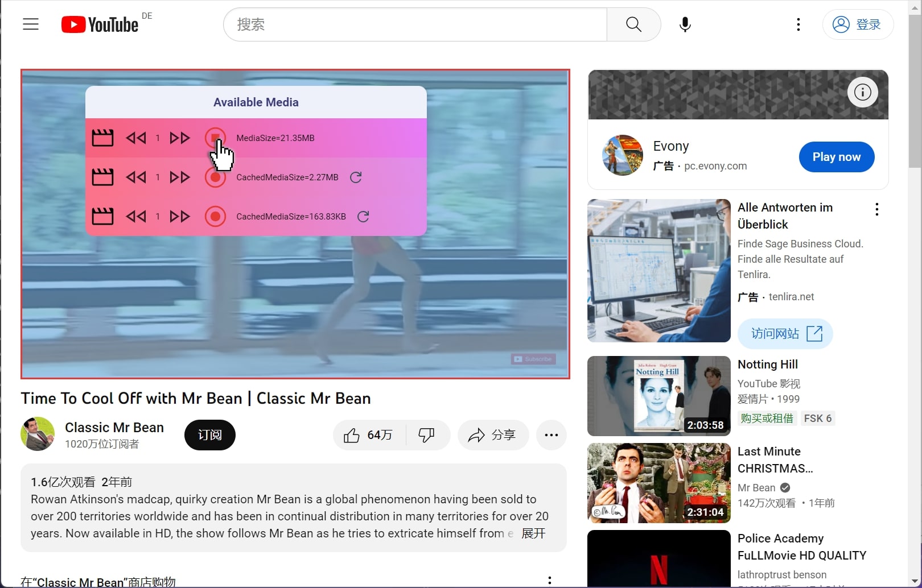The image size is (922, 588).
Task: Open the Notting Hill video thumbnail
Action: [x=658, y=396]
